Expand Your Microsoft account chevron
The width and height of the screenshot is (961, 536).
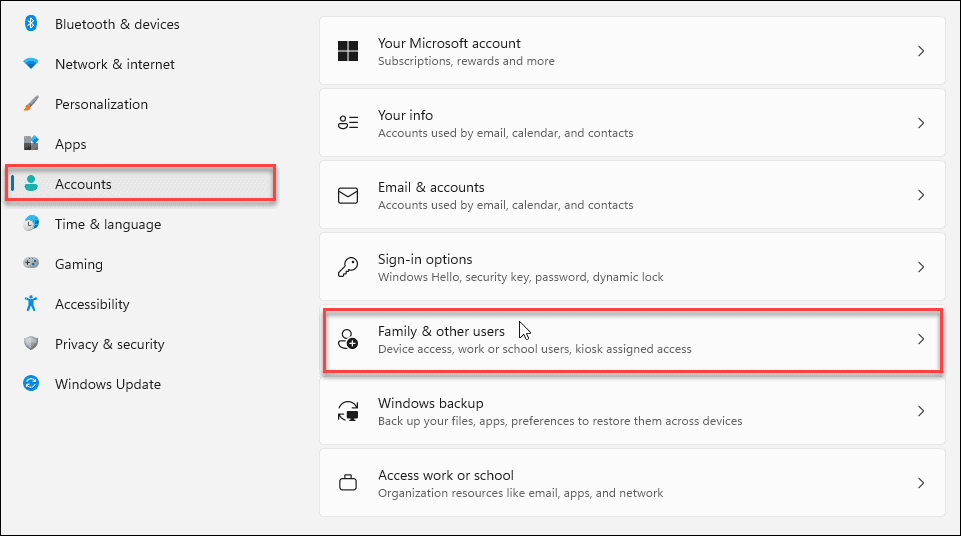[921, 51]
